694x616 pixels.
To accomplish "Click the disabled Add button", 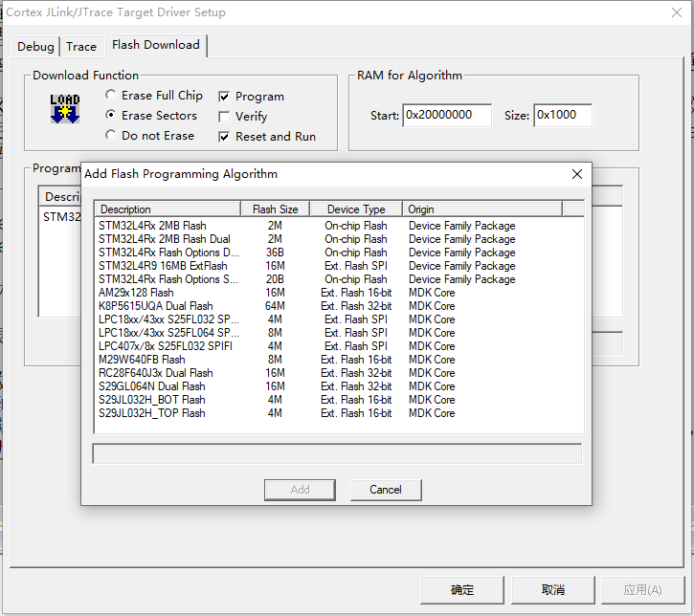I will 300,490.
